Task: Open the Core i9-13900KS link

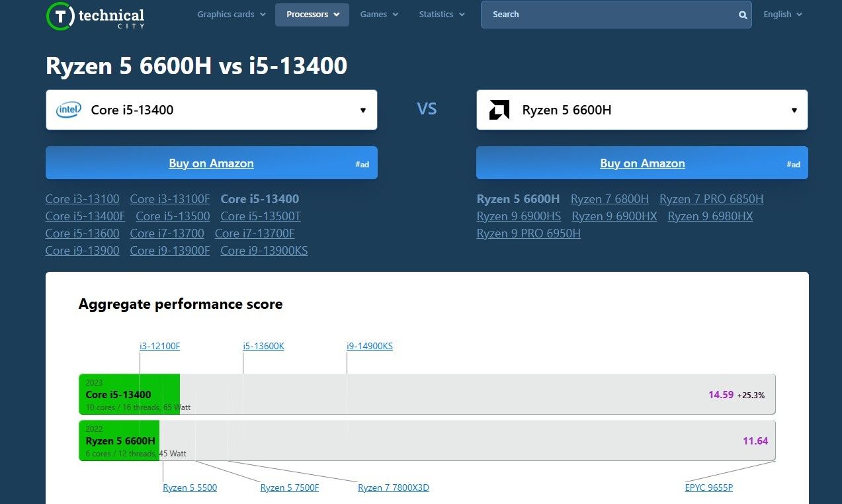Action: pyautogui.click(x=264, y=251)
